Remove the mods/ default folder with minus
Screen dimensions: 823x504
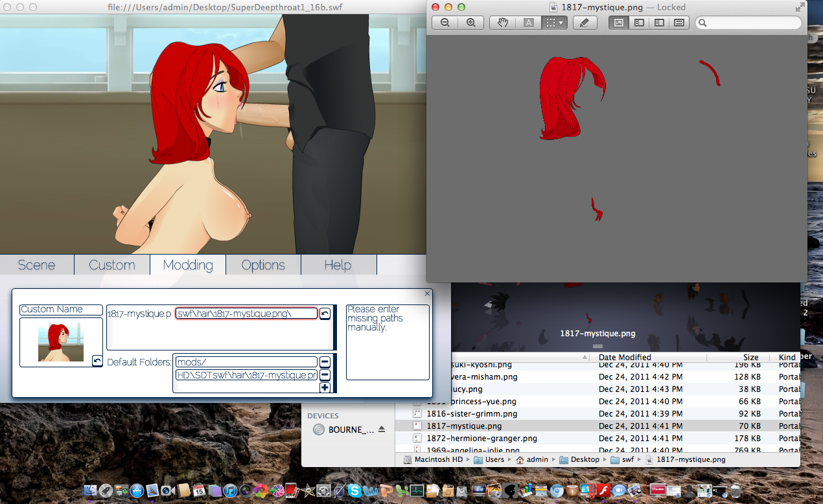[x=325, y=362]
